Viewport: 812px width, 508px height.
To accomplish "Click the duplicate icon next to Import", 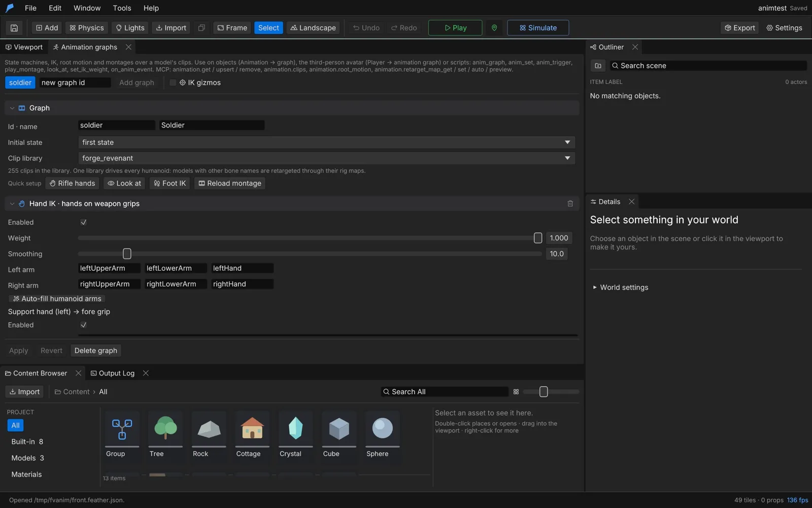I will 201,28.
